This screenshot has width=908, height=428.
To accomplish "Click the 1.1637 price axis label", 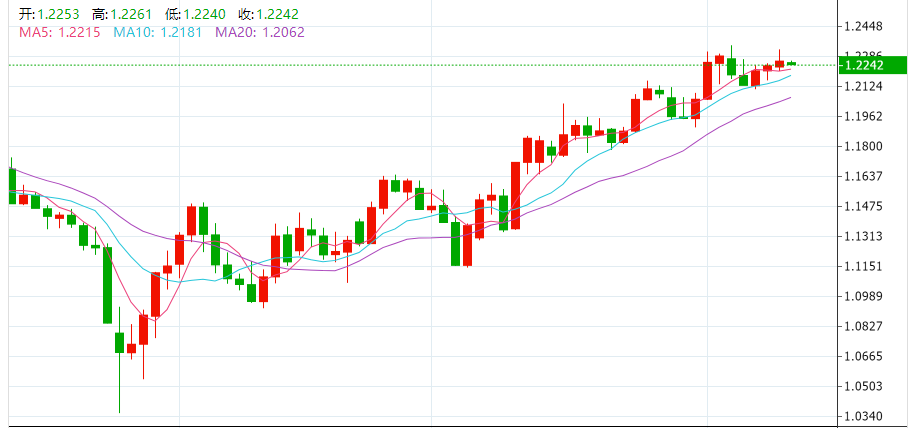I will (864, 176).
